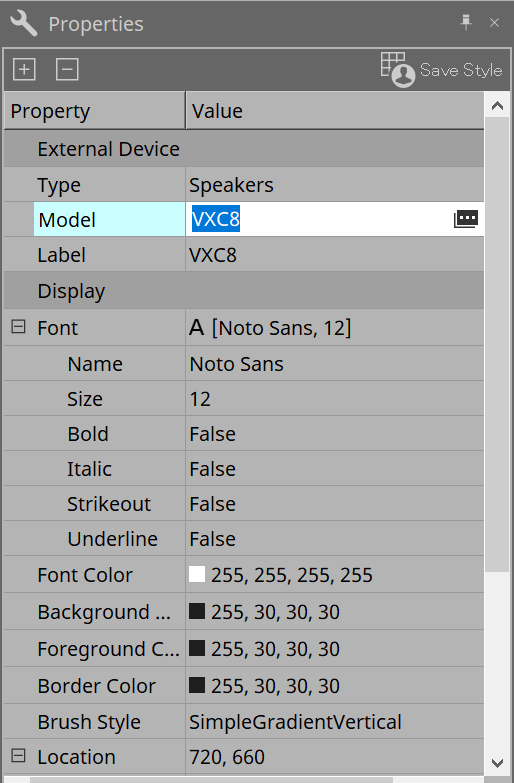Collapse the Font property group
The width and height of the screenshot is (514, 783).
(18, 327)
